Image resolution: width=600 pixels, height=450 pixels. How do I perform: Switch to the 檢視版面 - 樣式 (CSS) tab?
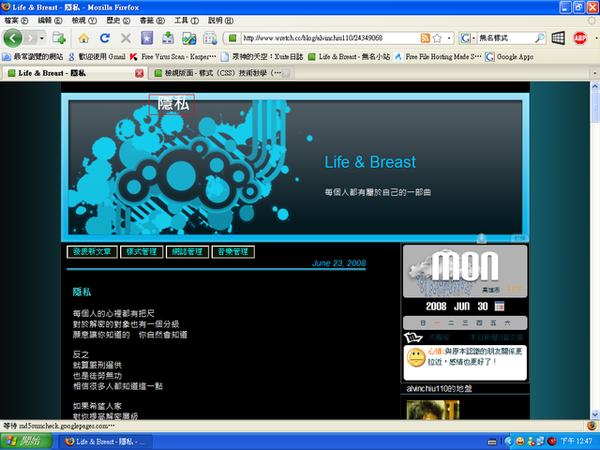pyautogui.click(x=223, y=73)
